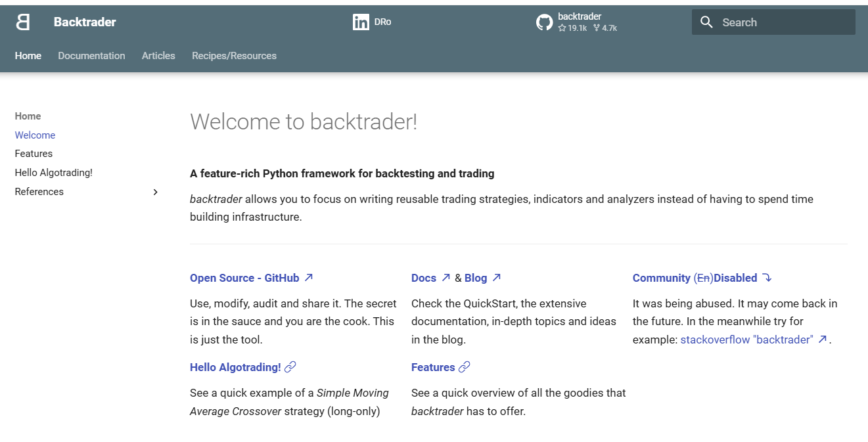This screenshot has width=868, height=442.
Task: Click the chain link icon beside Hello Algotrading!
Action: click(290, 366)
